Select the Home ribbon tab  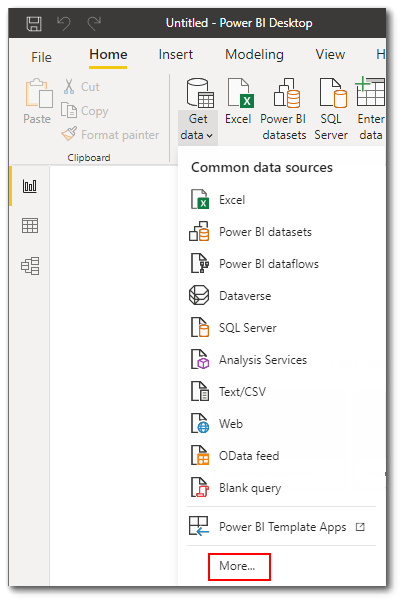[108, 55]
